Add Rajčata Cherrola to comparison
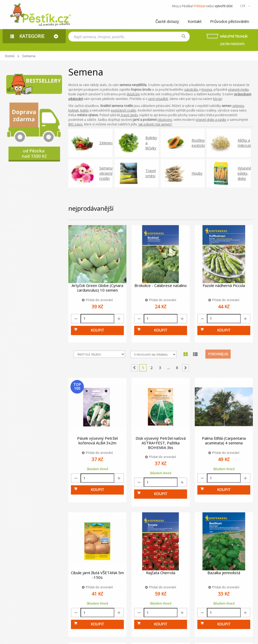The width and height of the screenshot is (258, 644). coord(161,587)
